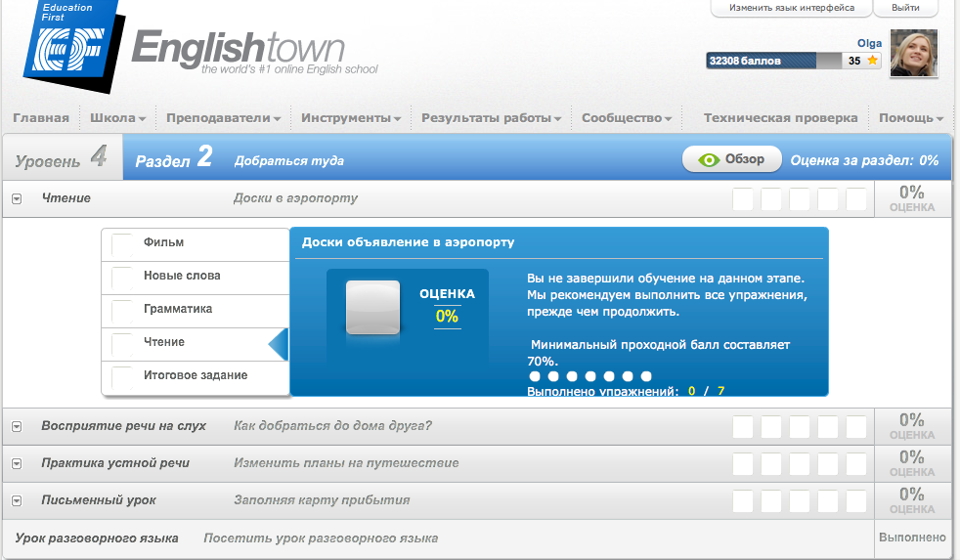Click Раздел 2 header label
Viewport: 960px width, 560px height.
(x=174, y=157)
